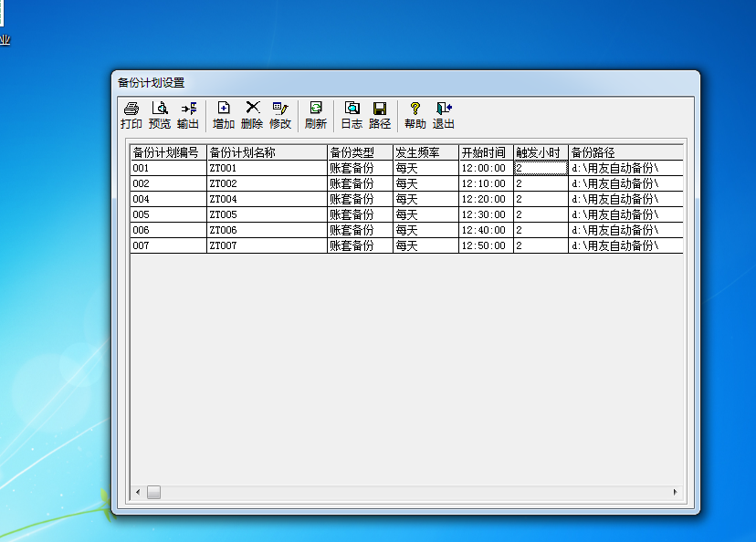Exit using the 退出 icon
This screenshot has width=756, height=542.
[444, 116]
